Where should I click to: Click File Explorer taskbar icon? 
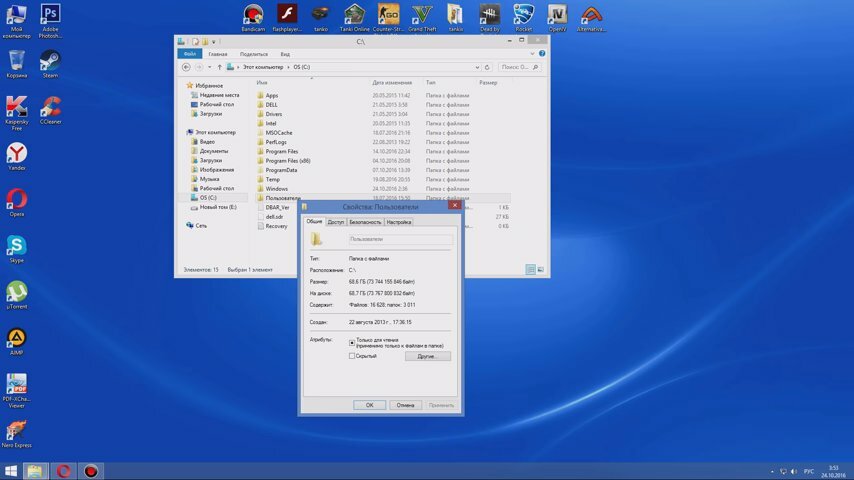(x=35, y=471)
